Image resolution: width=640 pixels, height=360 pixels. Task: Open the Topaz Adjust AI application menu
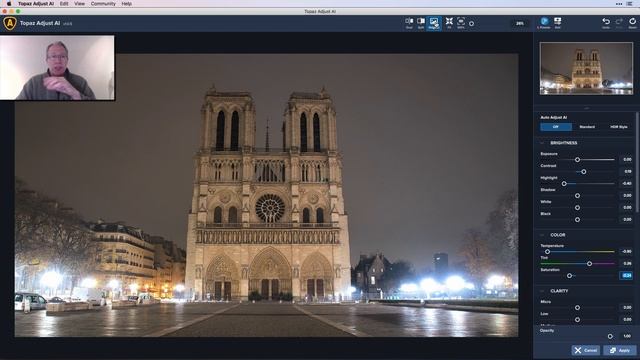[36, 4]
